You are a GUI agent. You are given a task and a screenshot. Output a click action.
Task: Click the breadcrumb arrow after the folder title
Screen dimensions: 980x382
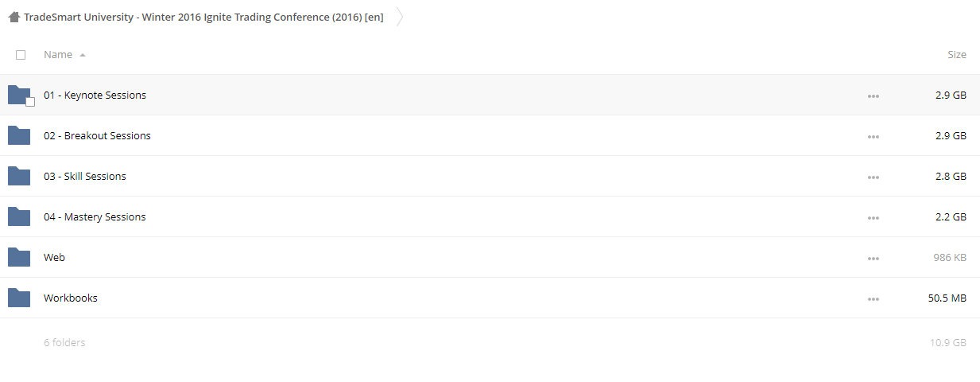coord(400,17)
